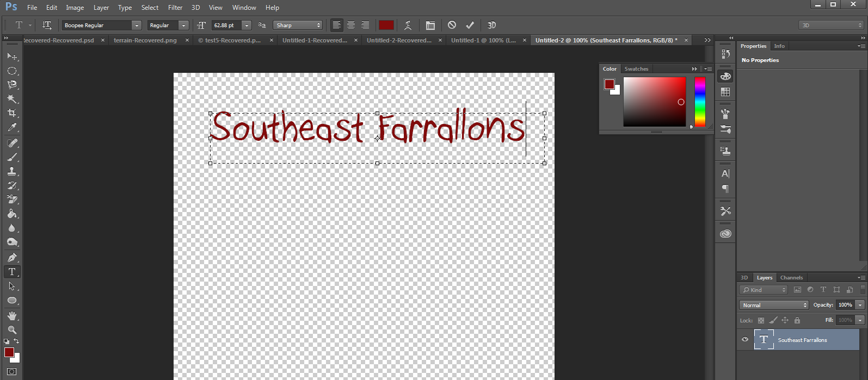Filter layers by type layers

click(823, 290)
